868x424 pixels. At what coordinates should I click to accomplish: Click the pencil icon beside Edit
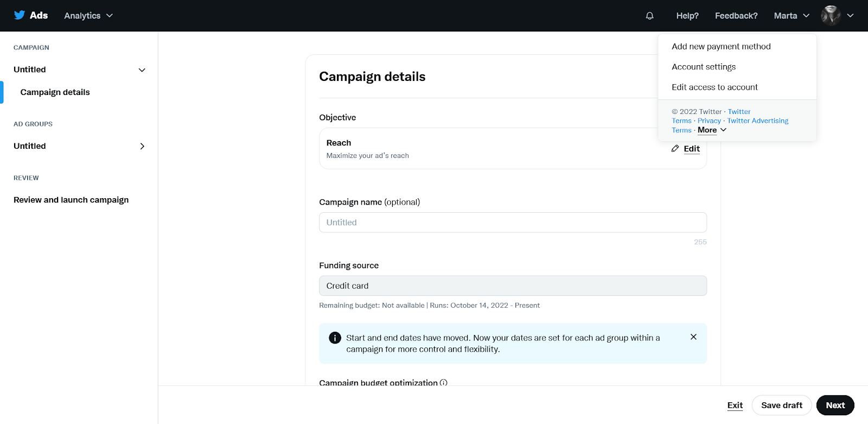pyautogui.click(x=675, y=148)
